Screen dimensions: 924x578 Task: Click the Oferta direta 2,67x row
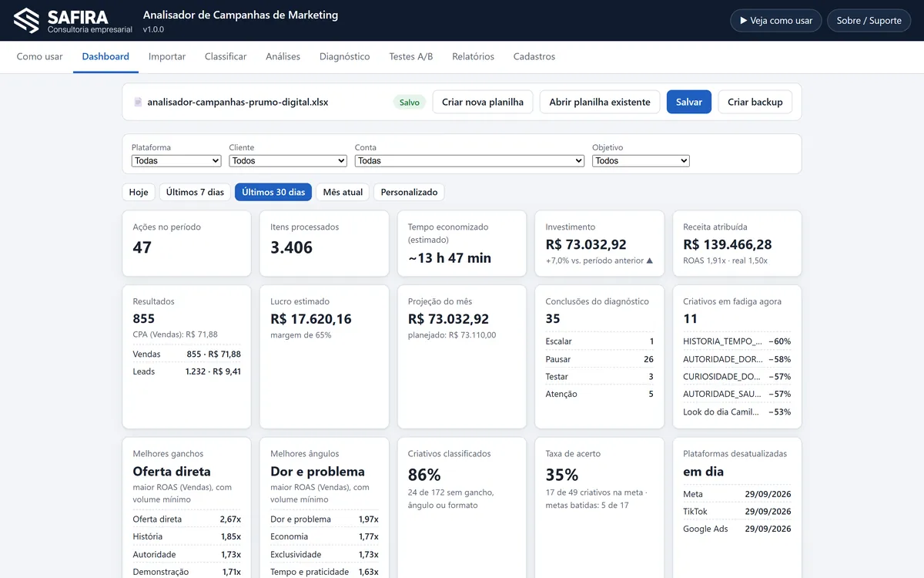tap(187, 519)
